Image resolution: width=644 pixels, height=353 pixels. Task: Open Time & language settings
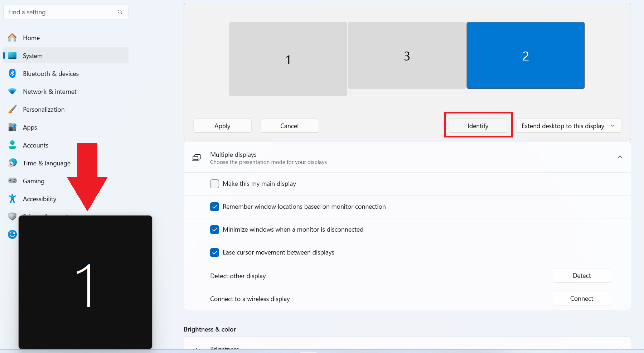click(x=47, y=163)
